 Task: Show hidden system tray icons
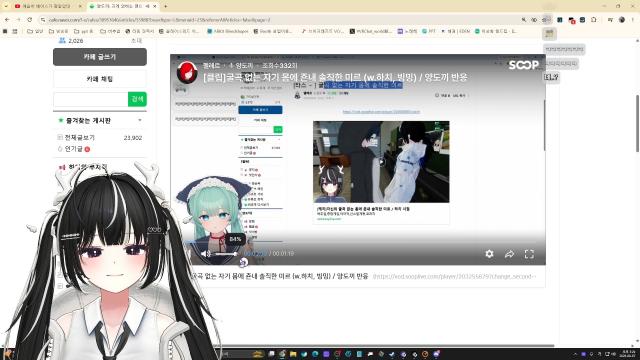(x=576, y=354)
